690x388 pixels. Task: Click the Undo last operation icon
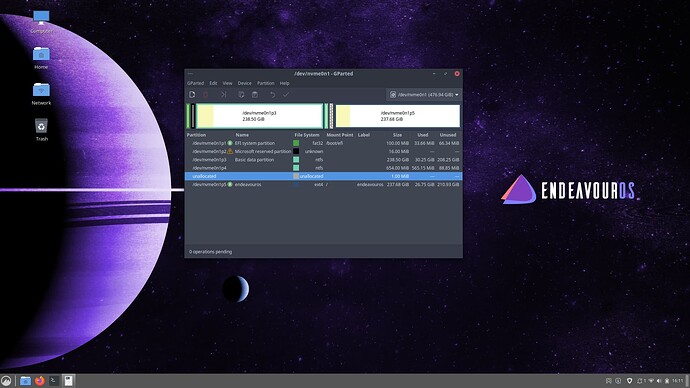tap(272, 95)
